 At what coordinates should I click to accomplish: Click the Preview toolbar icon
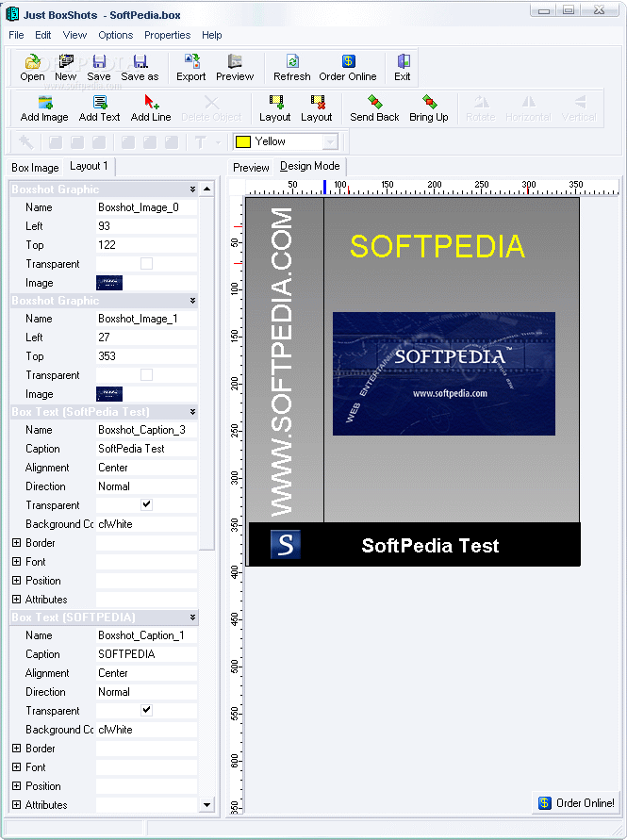pyautogui.click(x=235, y=68)
